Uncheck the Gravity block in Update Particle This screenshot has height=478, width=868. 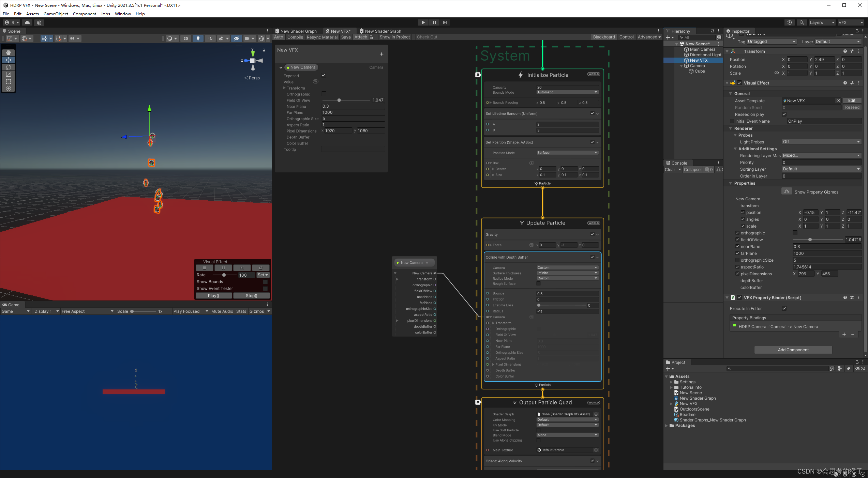[x=593, y=234]
